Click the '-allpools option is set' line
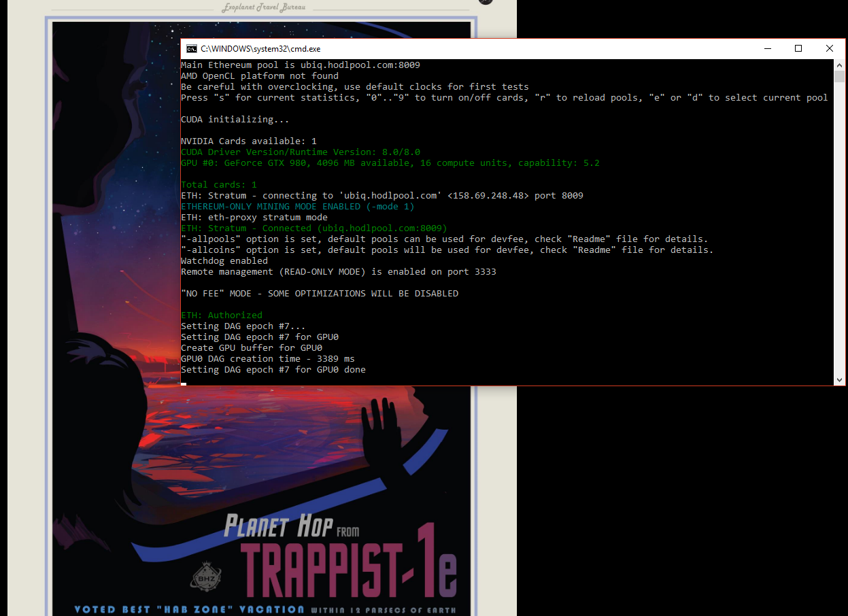Screen dimensions: 848x616 click(x=444, y=239)
